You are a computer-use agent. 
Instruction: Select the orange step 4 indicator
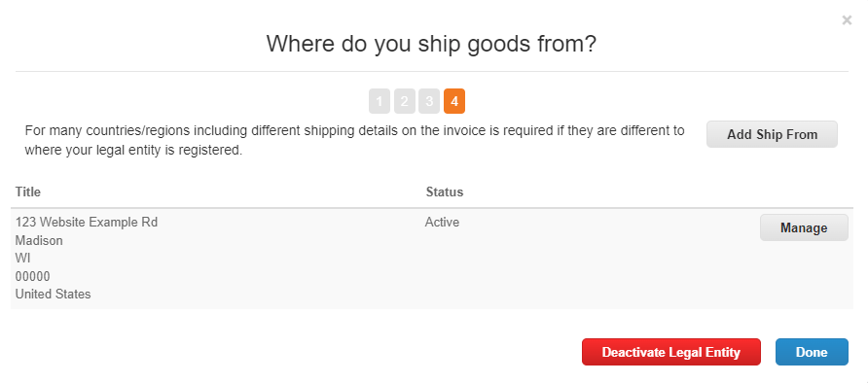(x=453, y=101)
